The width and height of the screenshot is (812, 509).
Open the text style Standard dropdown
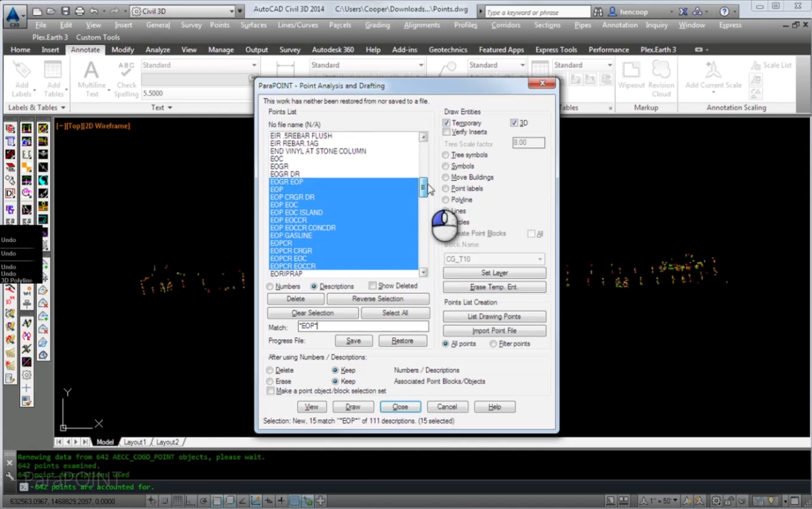(254, 65)
